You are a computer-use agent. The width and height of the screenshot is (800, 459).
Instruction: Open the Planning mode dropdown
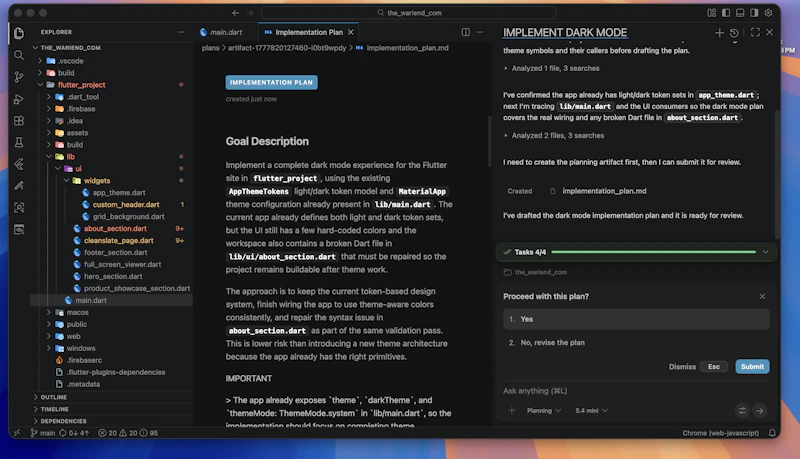pos(544,411)
